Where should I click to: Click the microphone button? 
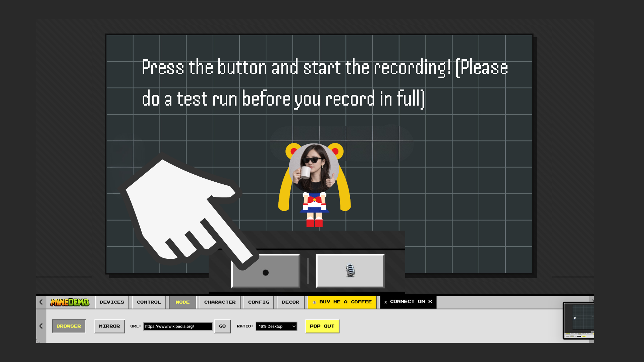pos(350,270)
